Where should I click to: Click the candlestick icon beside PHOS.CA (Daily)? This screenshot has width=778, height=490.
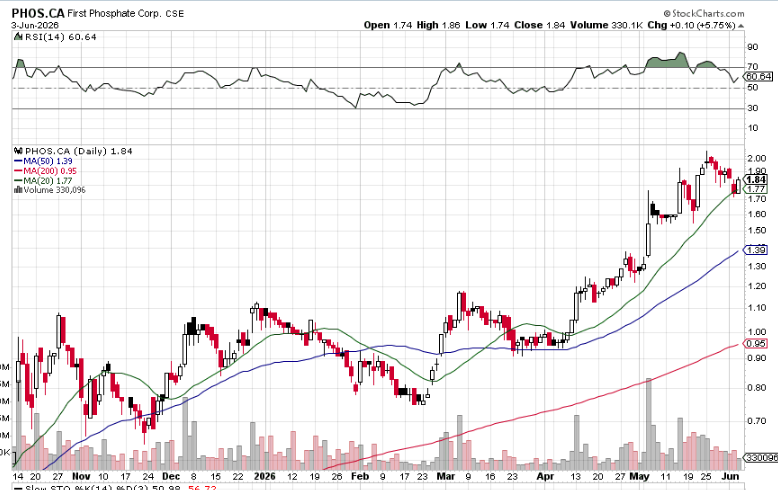click(x=18, y=151)
